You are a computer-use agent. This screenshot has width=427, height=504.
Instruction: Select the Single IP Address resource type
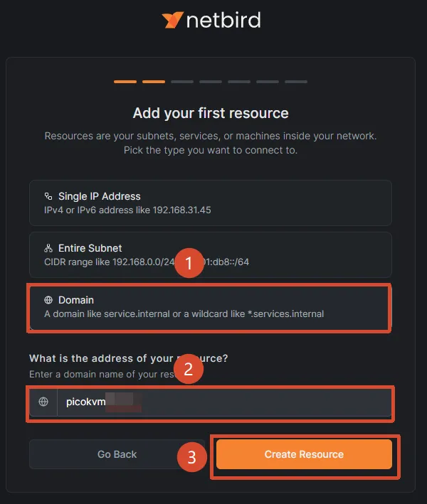[211, 203]
